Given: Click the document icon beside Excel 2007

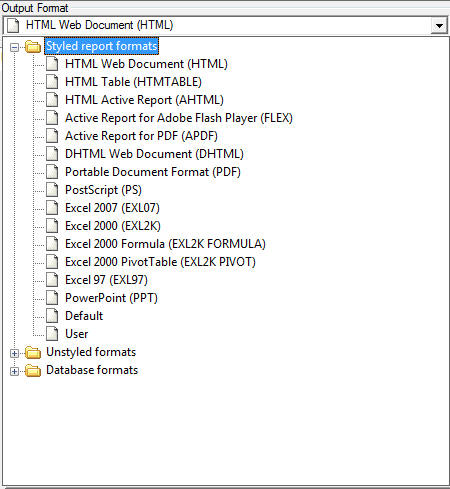Looking at the screenshot, I should point(52,208).
